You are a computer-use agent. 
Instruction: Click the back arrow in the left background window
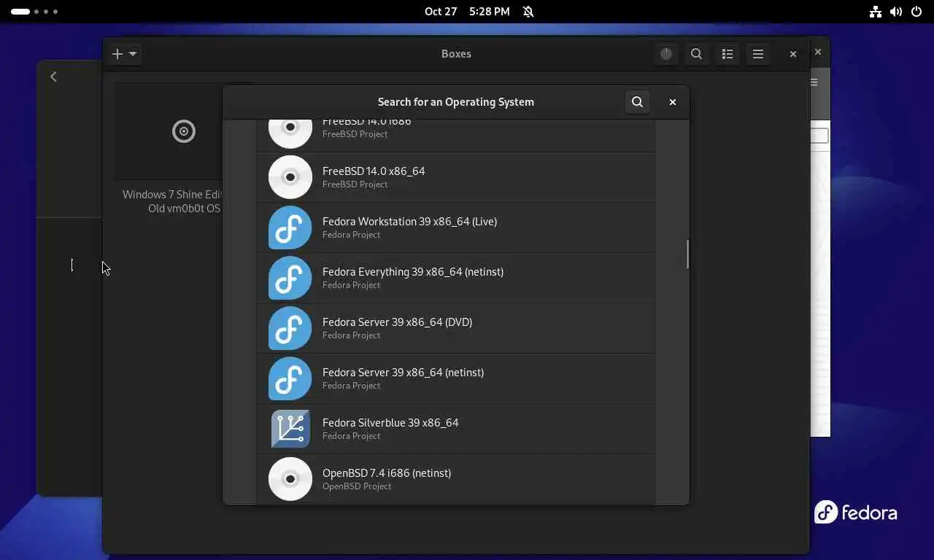53,77
